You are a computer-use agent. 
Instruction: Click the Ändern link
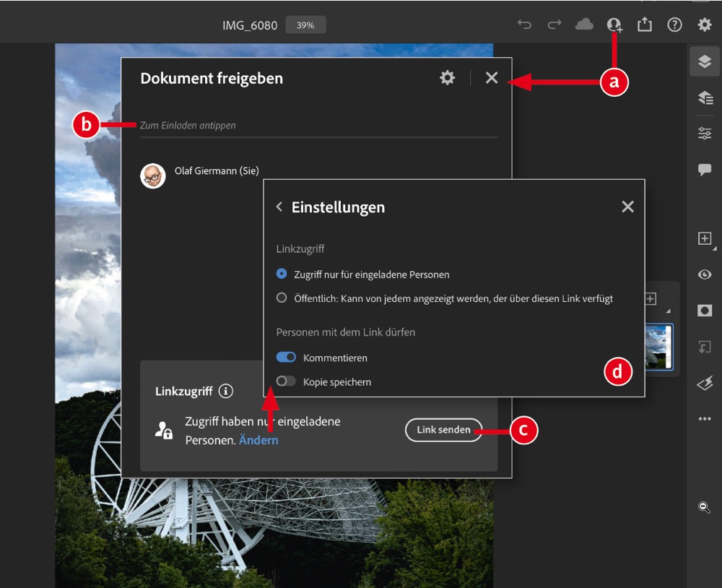tap(258, 440)
